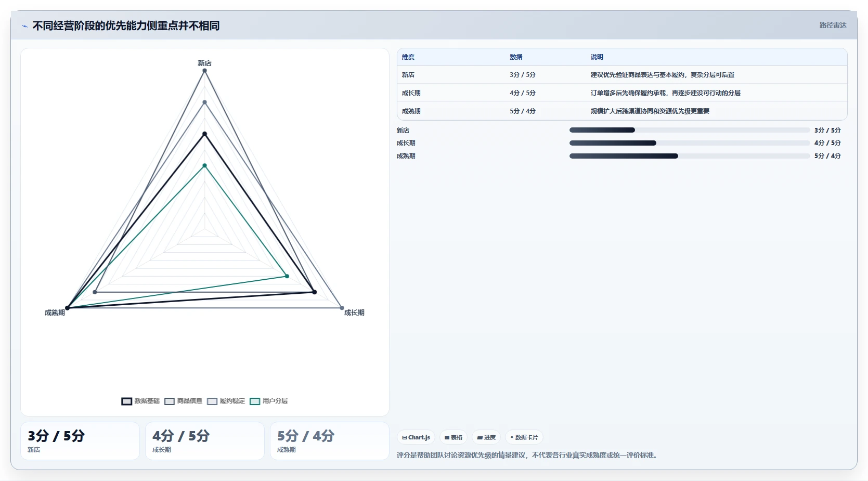Click the 5分 / 4分 成熟期 summary card
The height and width of the screenshot is (481, 868).
point(330,441)
